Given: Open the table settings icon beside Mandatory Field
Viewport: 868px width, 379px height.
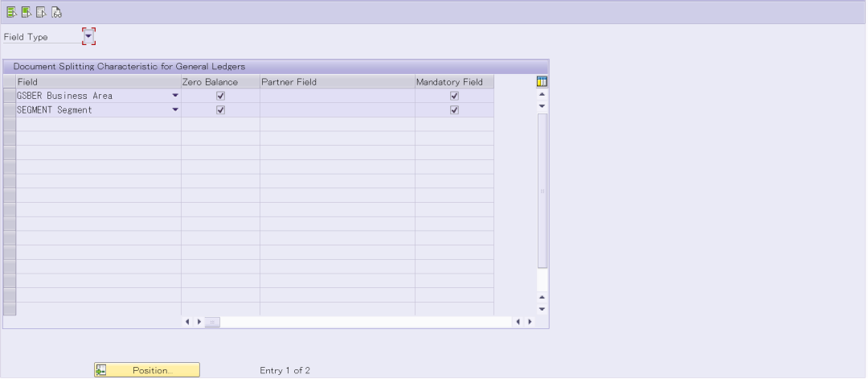Looking at the screenshot, I should [x=542, y=81].
